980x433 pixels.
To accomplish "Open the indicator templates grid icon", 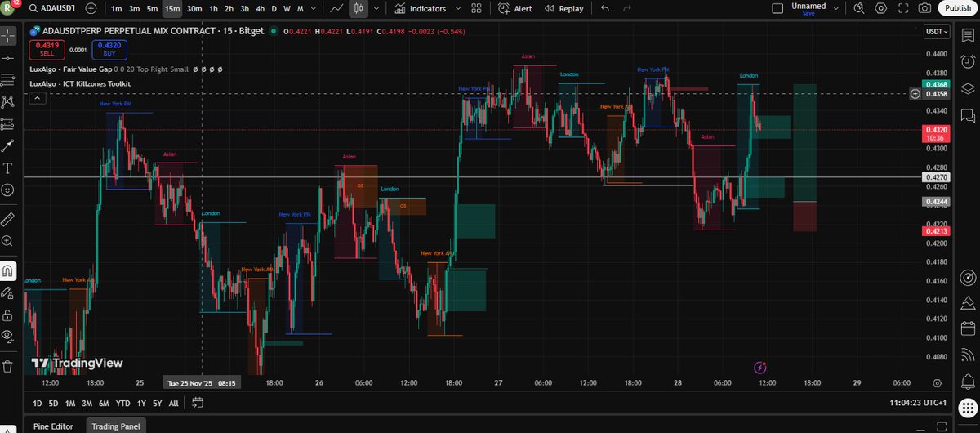I will [x=476, y=8].
